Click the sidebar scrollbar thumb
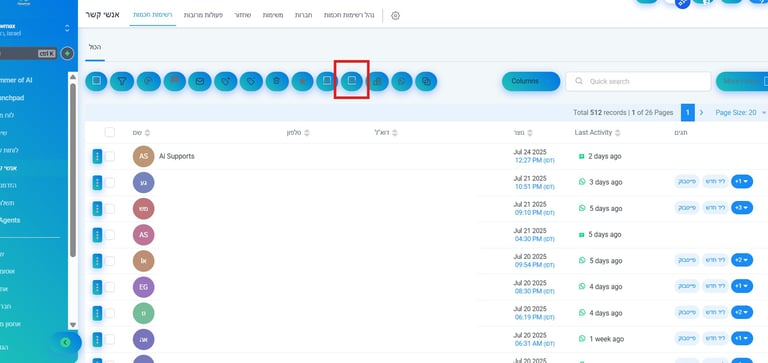 click(x=73, y=170)
